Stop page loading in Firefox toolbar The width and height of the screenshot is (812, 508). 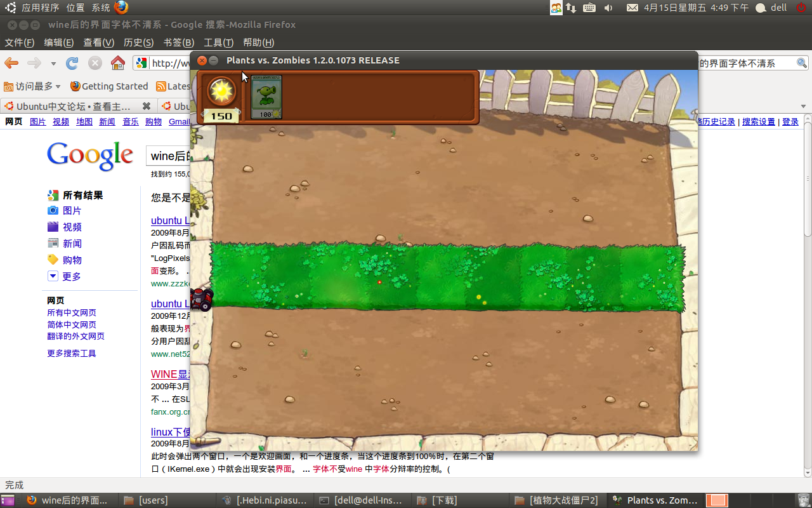point(95,63)
